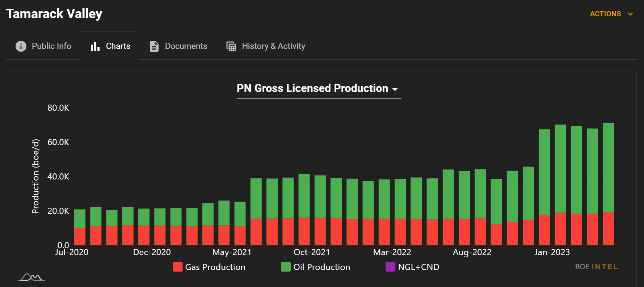Click the tallest final month bar

tap(609, 184)
